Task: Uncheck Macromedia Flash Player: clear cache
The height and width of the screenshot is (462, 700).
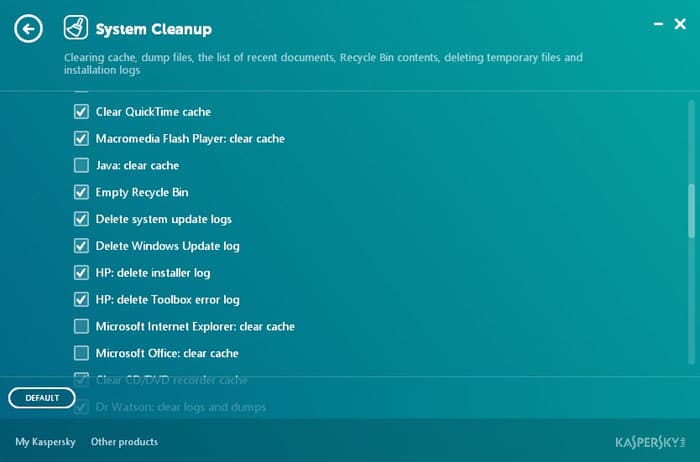Action: pos(81,138)
